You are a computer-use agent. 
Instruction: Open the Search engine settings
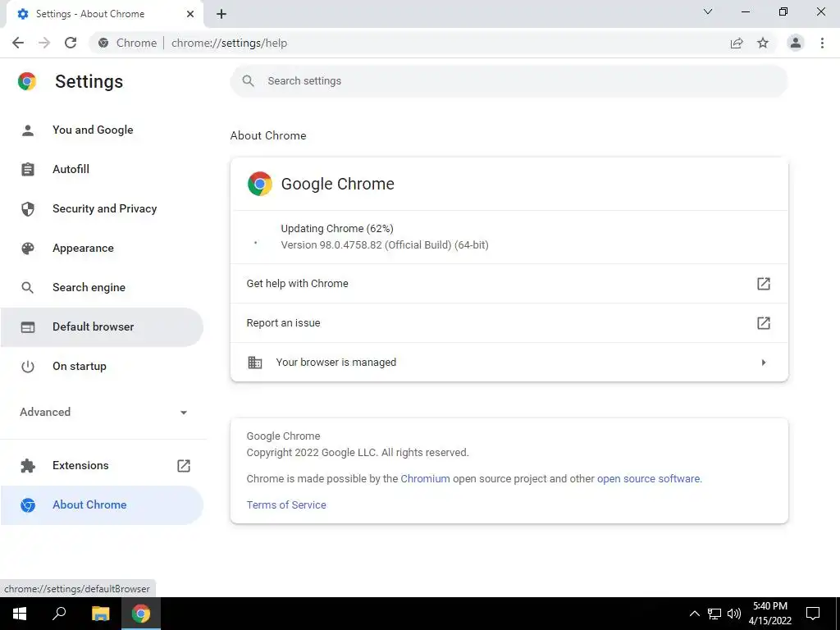click(x=102, y=288)
